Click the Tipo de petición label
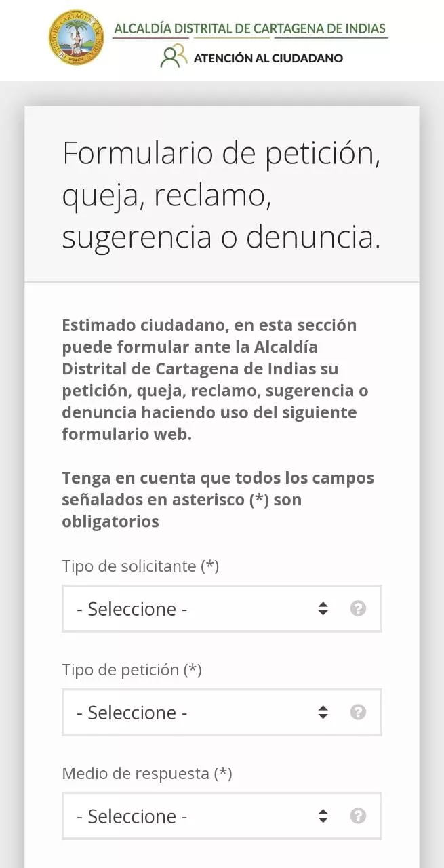 132,670
